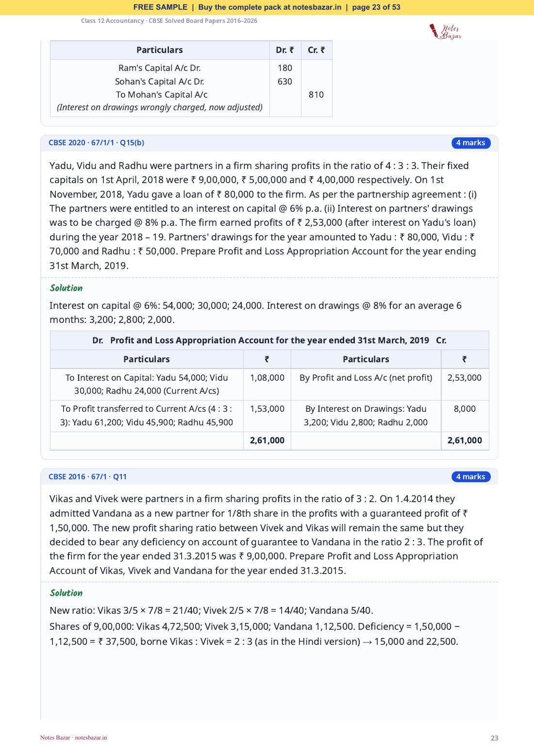534x756 pixels.
Task: Click the CBSE 2020 · 67/1/1 · Q15(b) label
Action: tap(96, 143)
